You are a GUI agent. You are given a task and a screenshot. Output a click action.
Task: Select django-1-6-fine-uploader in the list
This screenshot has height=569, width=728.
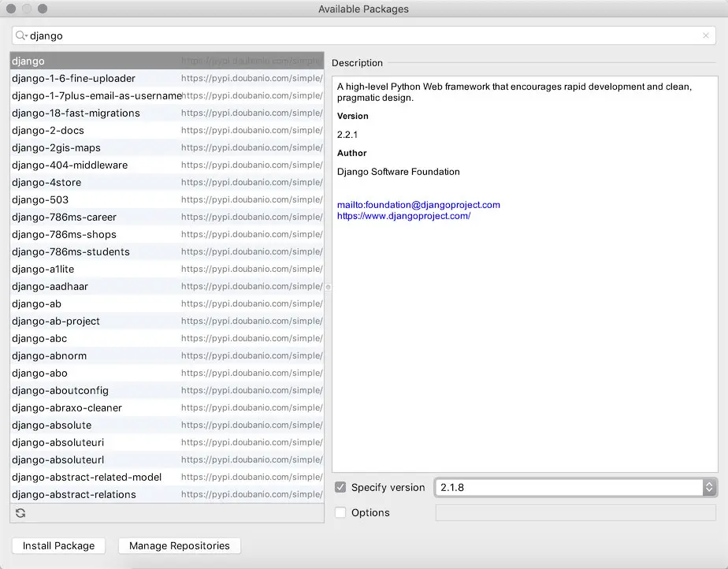[x=167, y=79]
